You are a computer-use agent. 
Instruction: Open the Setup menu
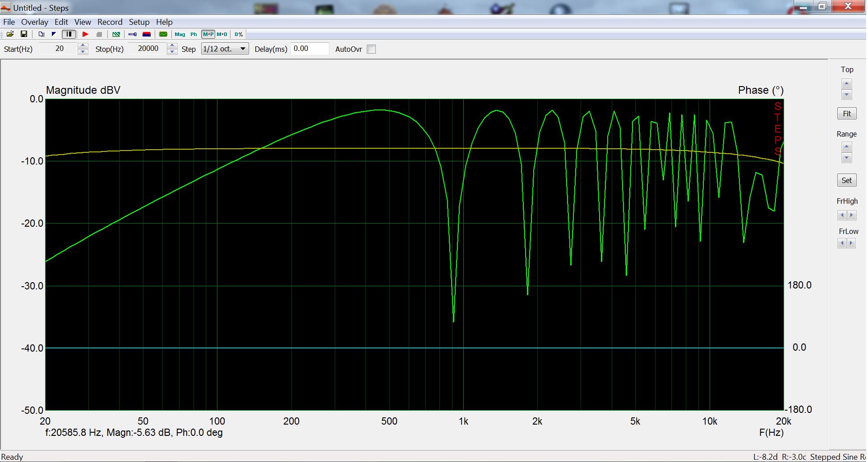coord(139,22)
